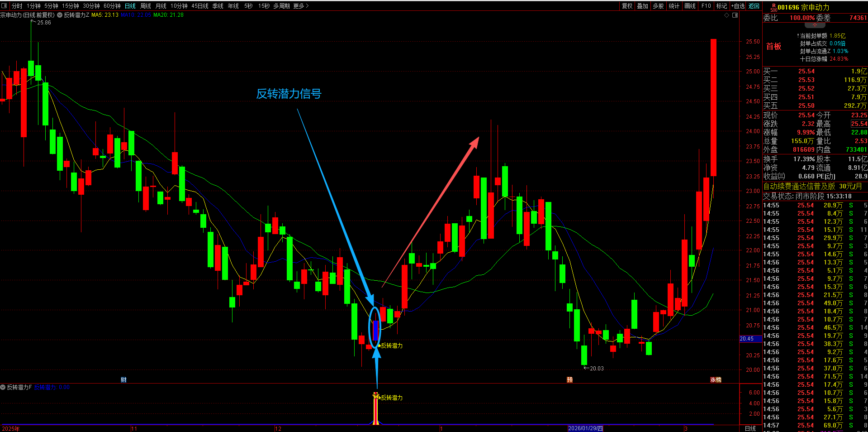Viewport: 868px width, 432px height.
Task: Click the 交易状态 status line
Action: [x=808, y=196]
